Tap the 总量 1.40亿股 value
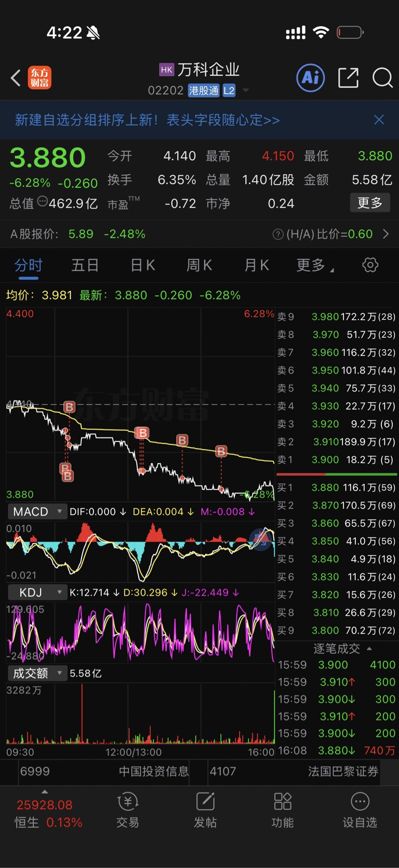The width and height of the screenshot is (399, 868). 268,180
